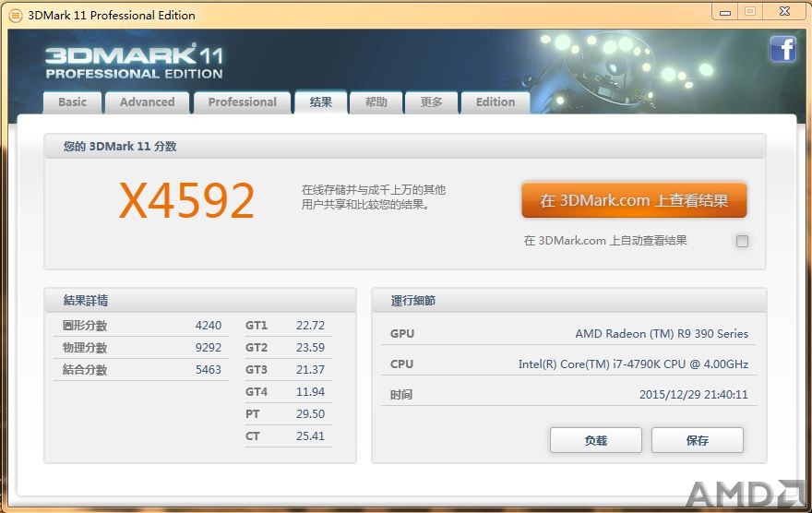Screen dimensions: 812x513
Task: Switch to the Basic tab
Action: pyautogui.click(x=73, y=102)
